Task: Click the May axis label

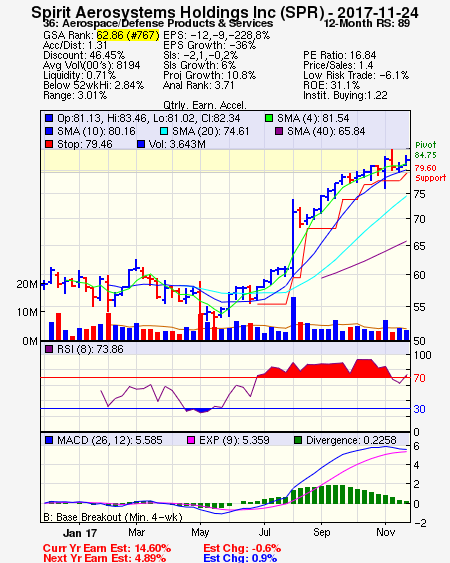Action: coord(200,532)
